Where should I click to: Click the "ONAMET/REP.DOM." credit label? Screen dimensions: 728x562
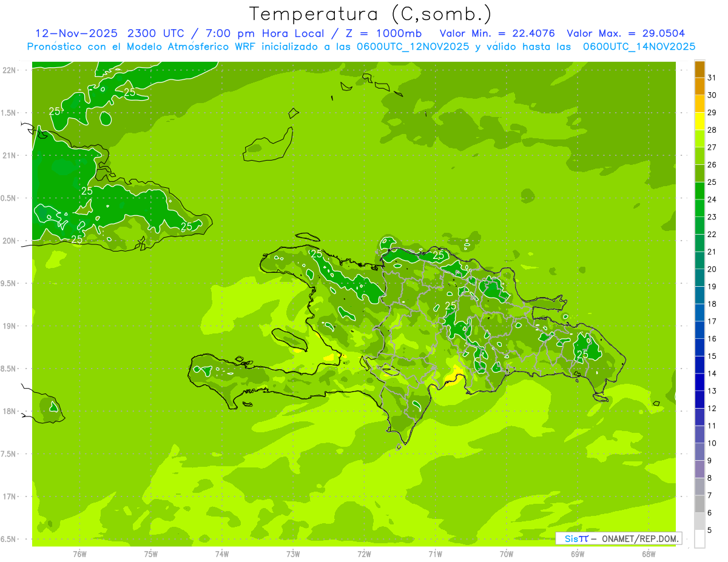[639, 538]
